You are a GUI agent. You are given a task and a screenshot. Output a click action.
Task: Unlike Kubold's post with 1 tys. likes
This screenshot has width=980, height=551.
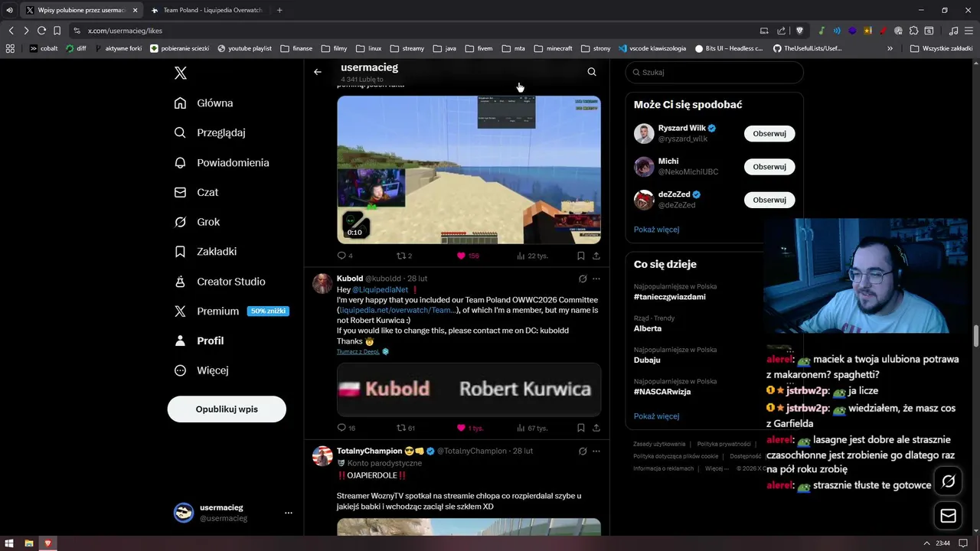point(469,428)
